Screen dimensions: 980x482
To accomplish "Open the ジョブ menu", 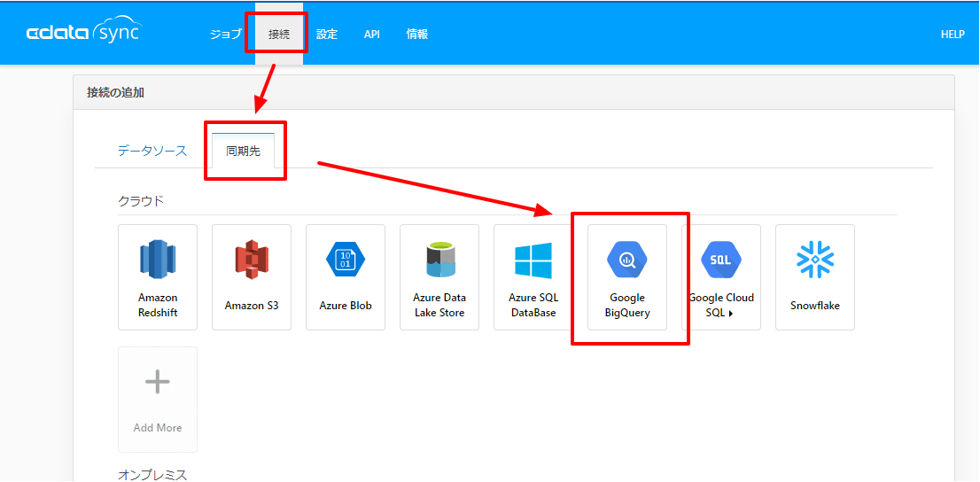I will click(x=225, y=35).
